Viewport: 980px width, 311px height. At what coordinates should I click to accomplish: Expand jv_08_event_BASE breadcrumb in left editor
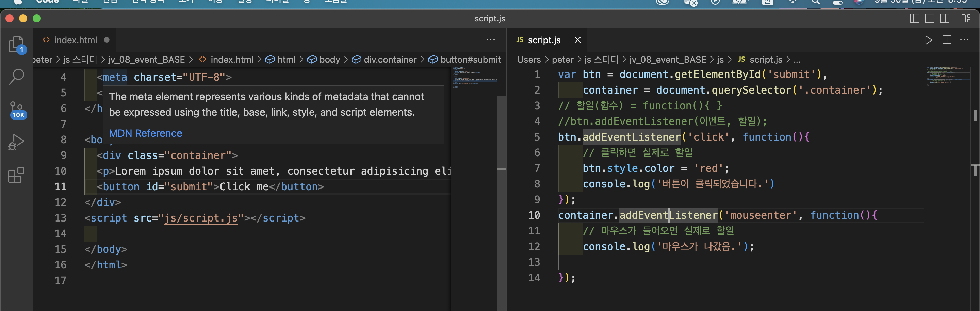(x=146, y=60)
